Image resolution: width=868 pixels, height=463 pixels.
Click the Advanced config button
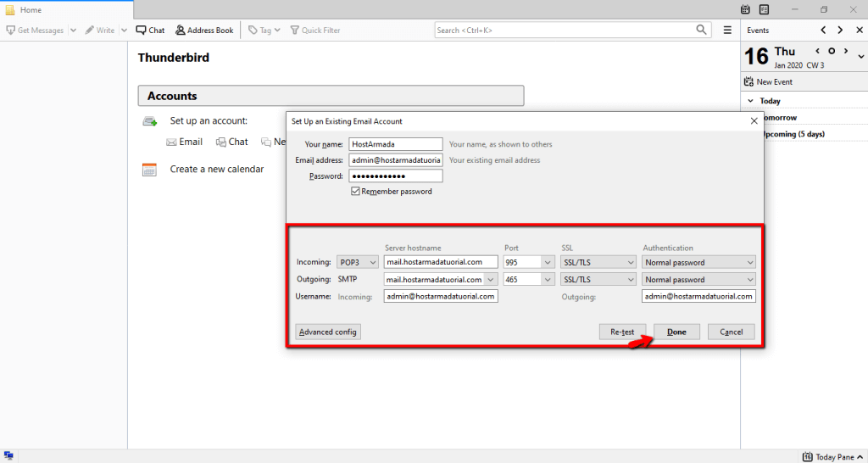[328, 332]
